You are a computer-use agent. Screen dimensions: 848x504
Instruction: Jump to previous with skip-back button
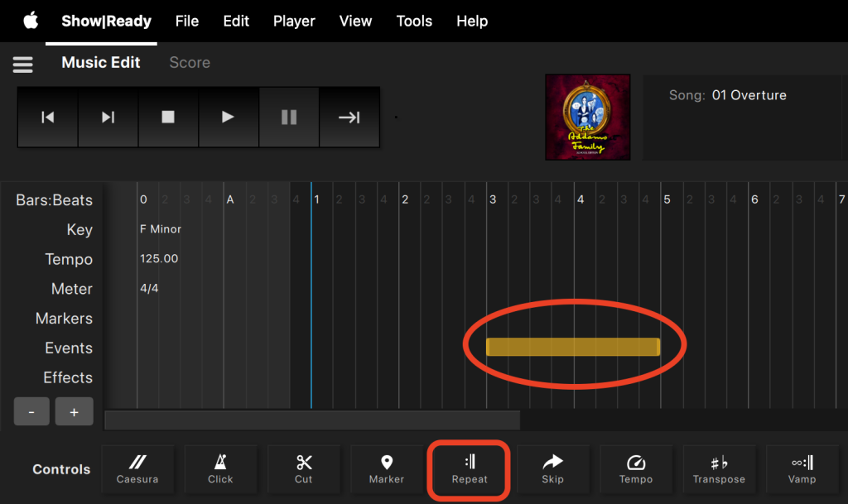48,118
